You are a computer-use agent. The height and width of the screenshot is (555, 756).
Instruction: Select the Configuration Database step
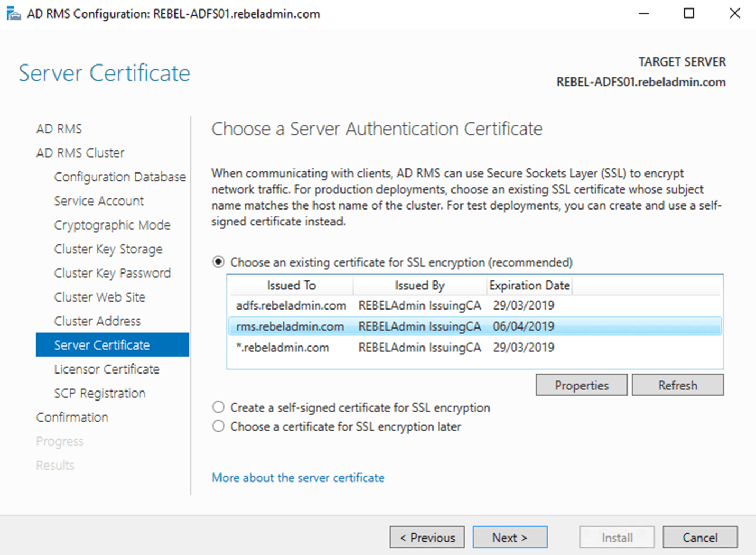(119, 177)
